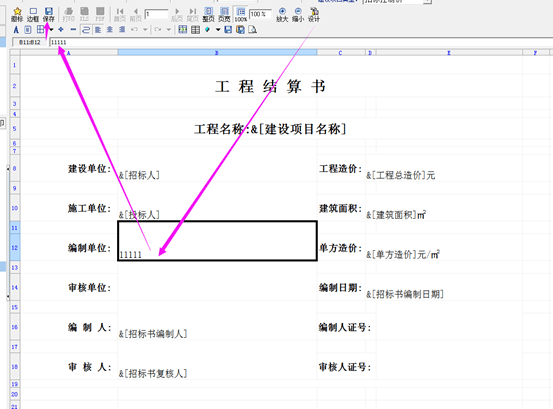Click the font A icon
Viewport: 553px width, 409px height.
tap(16, 30)
